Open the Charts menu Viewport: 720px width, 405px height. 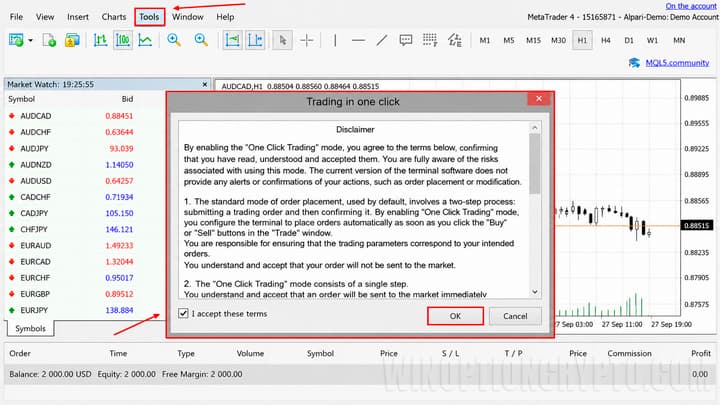coord(114,17)
